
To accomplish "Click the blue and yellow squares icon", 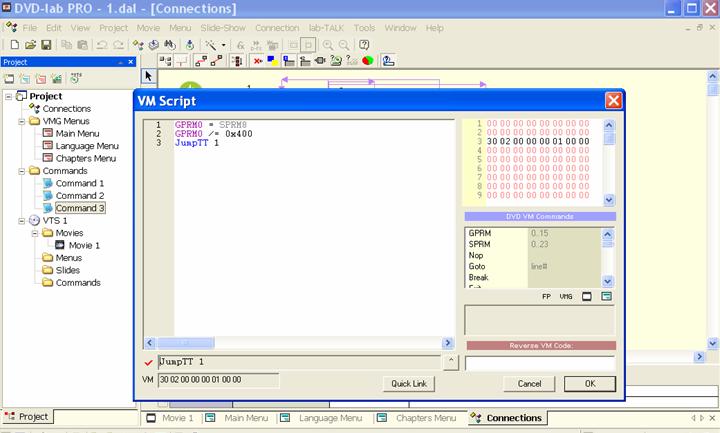I will tap(273, 61).
